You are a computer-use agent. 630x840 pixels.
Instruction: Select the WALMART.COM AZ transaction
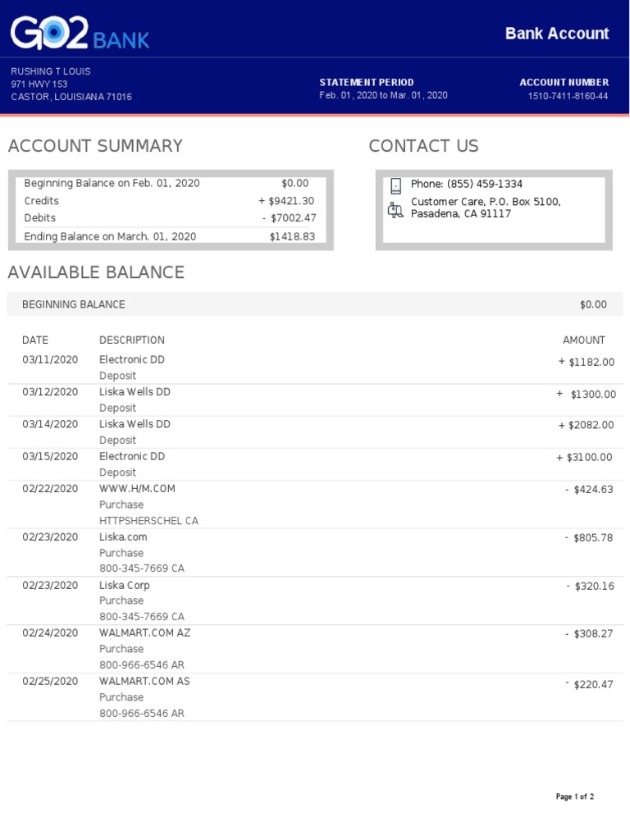pyautogui.click(x=144, y=633)
